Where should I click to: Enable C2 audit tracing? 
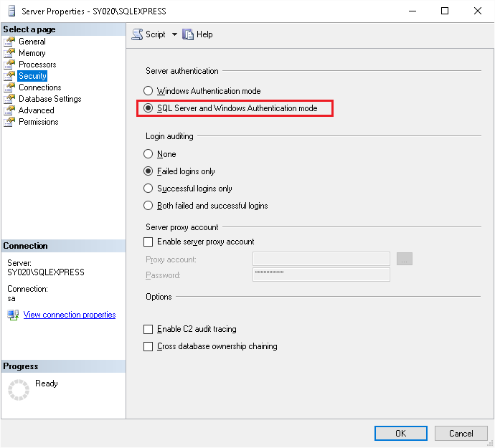pyautogui.click(x=148, y=330)
